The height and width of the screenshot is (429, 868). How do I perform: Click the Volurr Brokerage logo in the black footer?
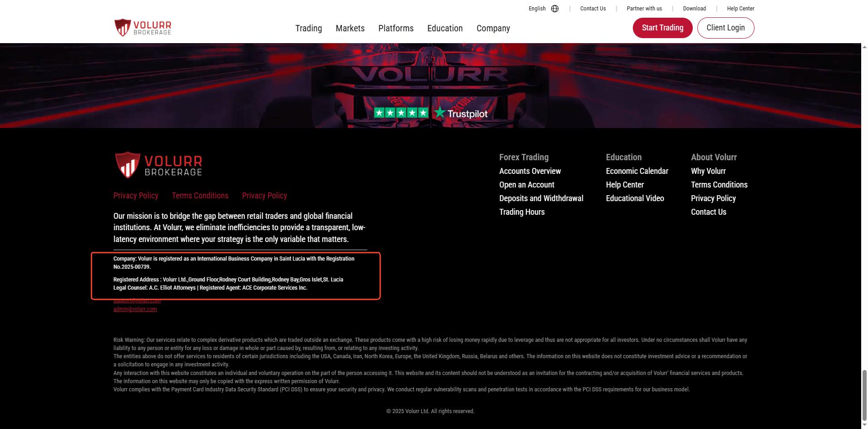[158, 165]
